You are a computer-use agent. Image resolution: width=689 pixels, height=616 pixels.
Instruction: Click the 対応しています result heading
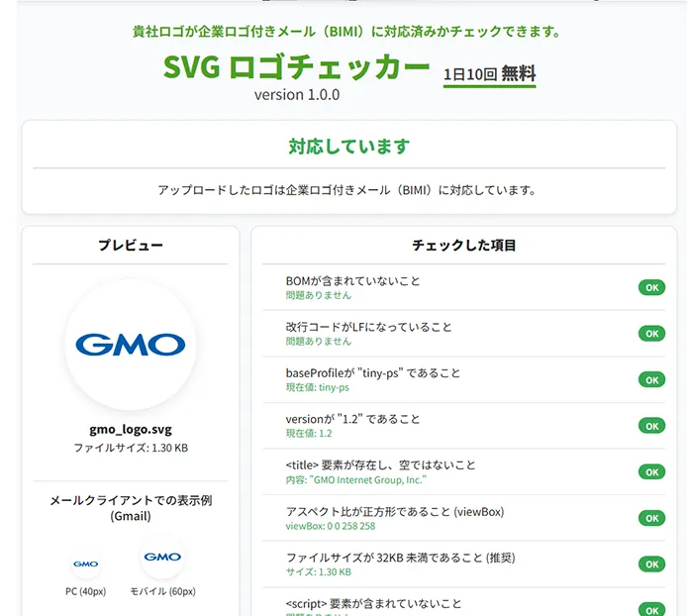point(349,147)
